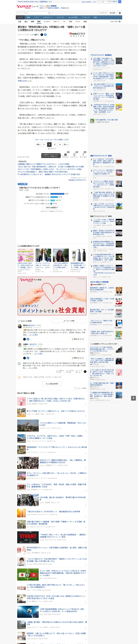Image resolution: width=138 pixels, height=644 pixels.
Task: Share 藤村岳's comment on Facebook
Action: pyautogui.click(x=28, y=339)
